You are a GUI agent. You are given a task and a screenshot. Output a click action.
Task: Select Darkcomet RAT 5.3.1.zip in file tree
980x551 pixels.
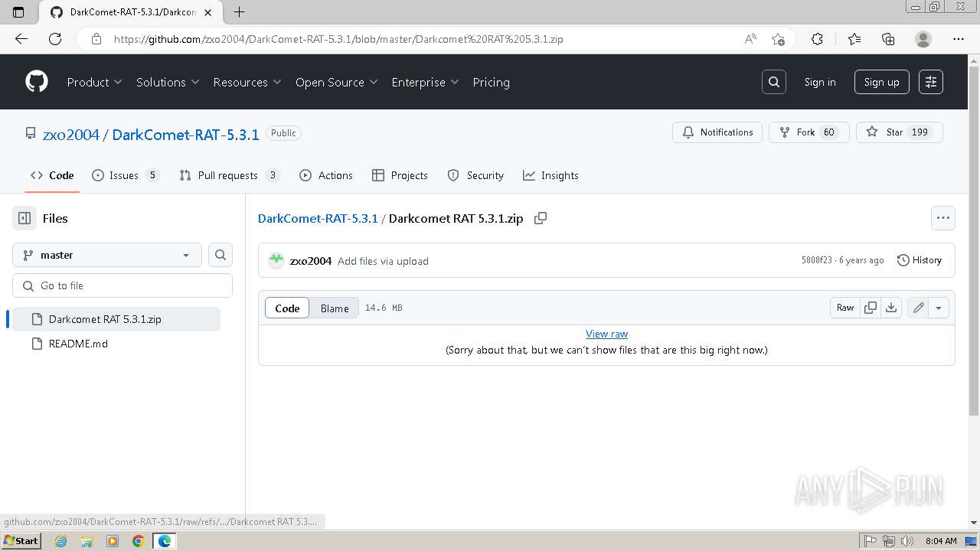pos(116,319)
